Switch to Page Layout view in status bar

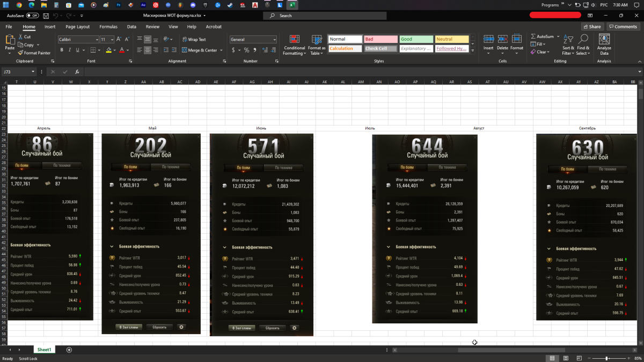point(565,358)
